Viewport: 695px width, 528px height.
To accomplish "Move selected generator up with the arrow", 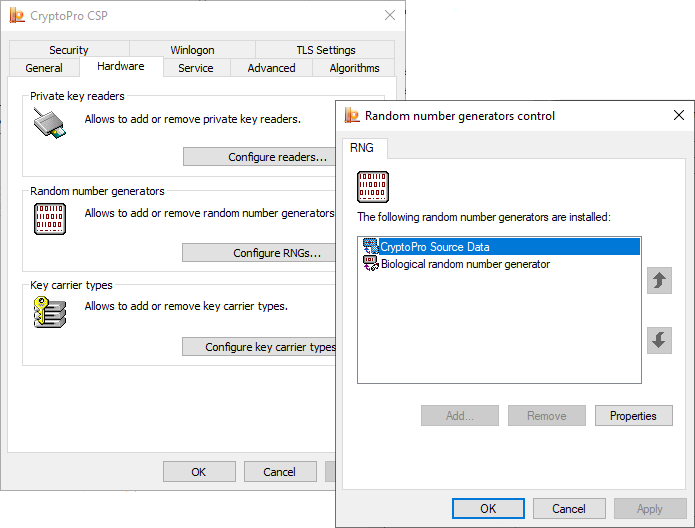I will point(658,281).
